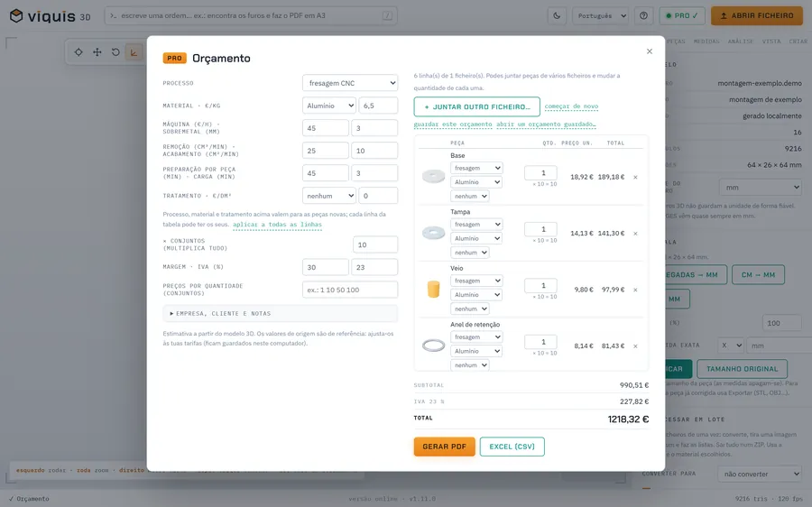Click Juntar outro ficheiro button
The height and width of the screenshot is (507, 812).
[476, 106]
